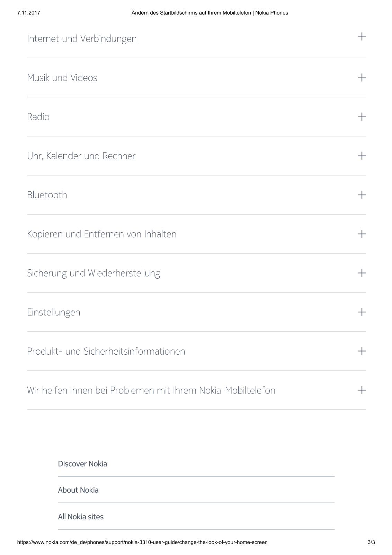The height and width of the screenshot is (555, 392).
Task: Click plus icon for Wir helfen Ihnen section
Action: (x=362, y=390)
